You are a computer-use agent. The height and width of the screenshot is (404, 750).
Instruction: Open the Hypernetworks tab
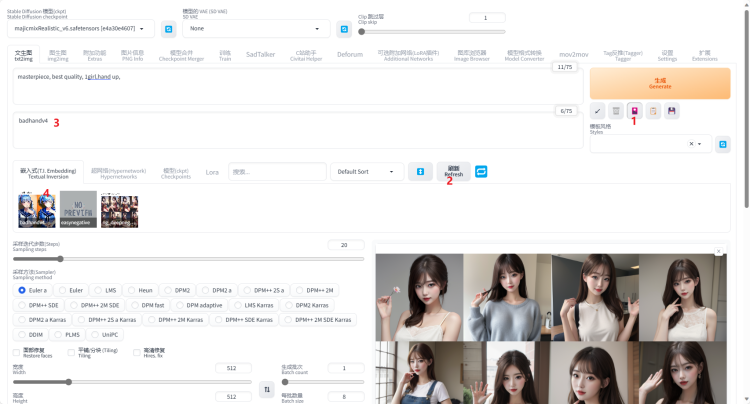119,172
